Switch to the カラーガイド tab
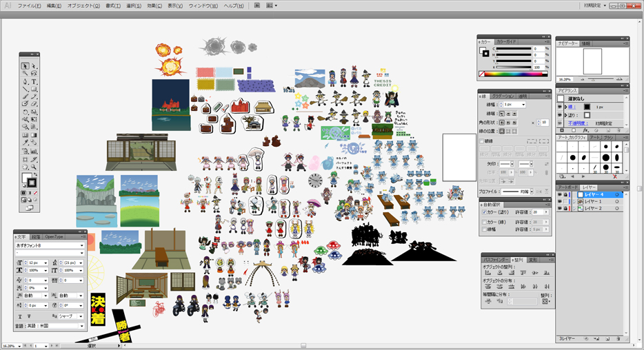 click(x=506, y=41)
